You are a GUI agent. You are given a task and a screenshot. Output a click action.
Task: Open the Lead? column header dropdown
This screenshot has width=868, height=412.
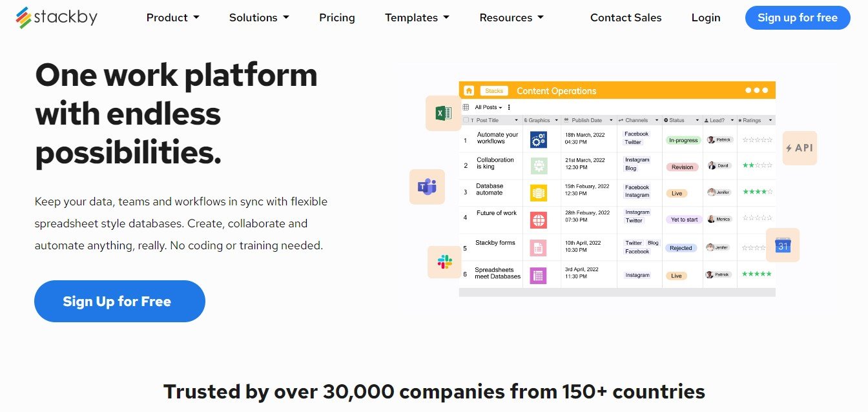coord(732,120)
